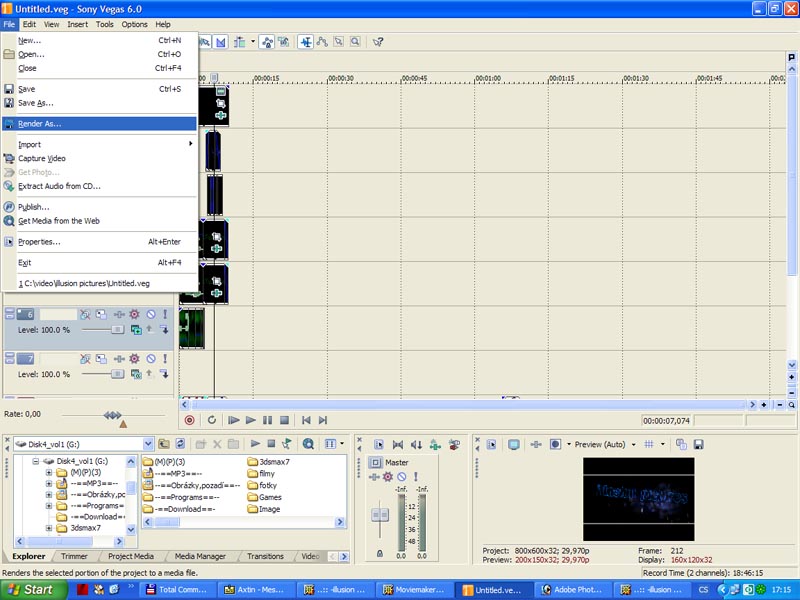This screenshot has height=600, width=800.
Task: Open Disk4_vol1 (G:) drive dropdown
Action: tap(148, 444)
